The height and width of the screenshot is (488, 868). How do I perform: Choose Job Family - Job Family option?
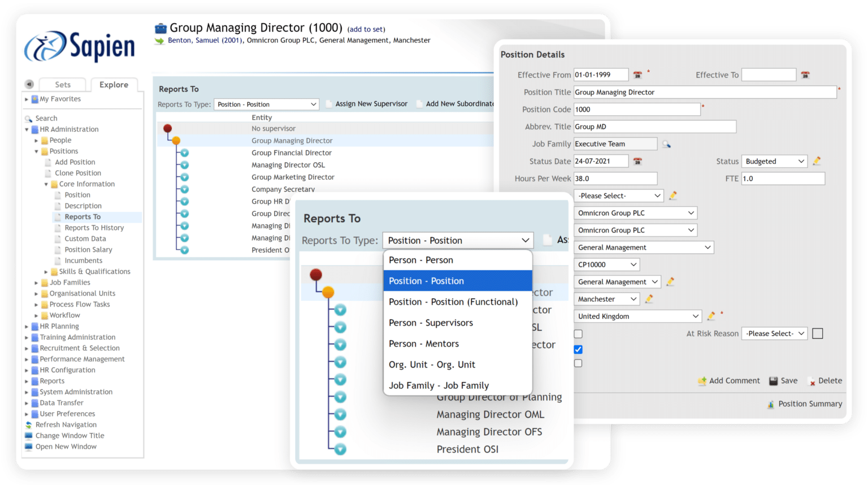pyautogui.click(x=458, y=386)
